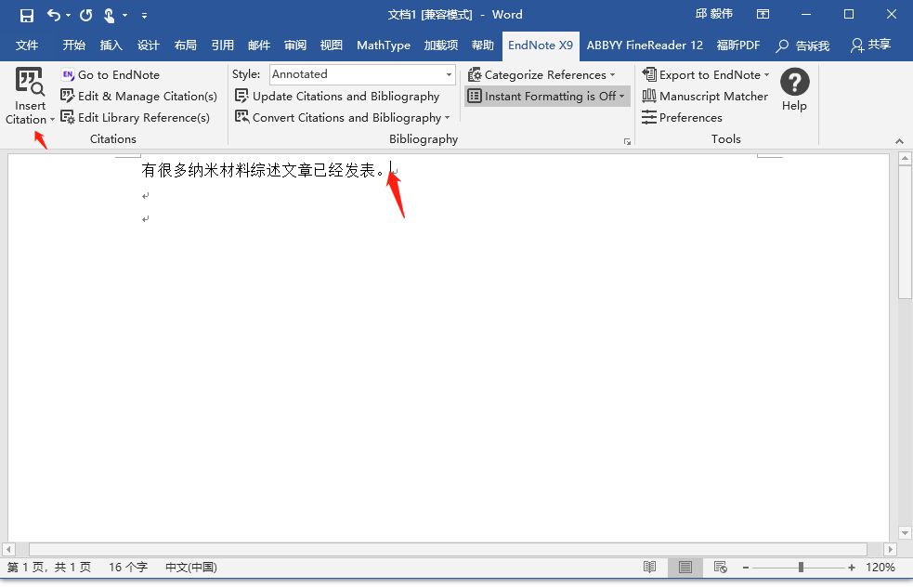Image resolution: width=913 pixels, height=588 pixels.
Task: Open Export to EndNote menu
Action: click(x=706, y=74)
